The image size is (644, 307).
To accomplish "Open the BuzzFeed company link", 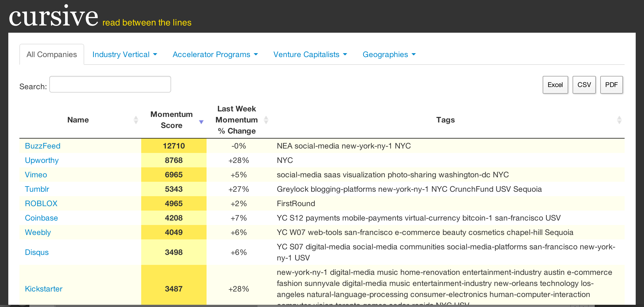I will click(x=43, y=146).
